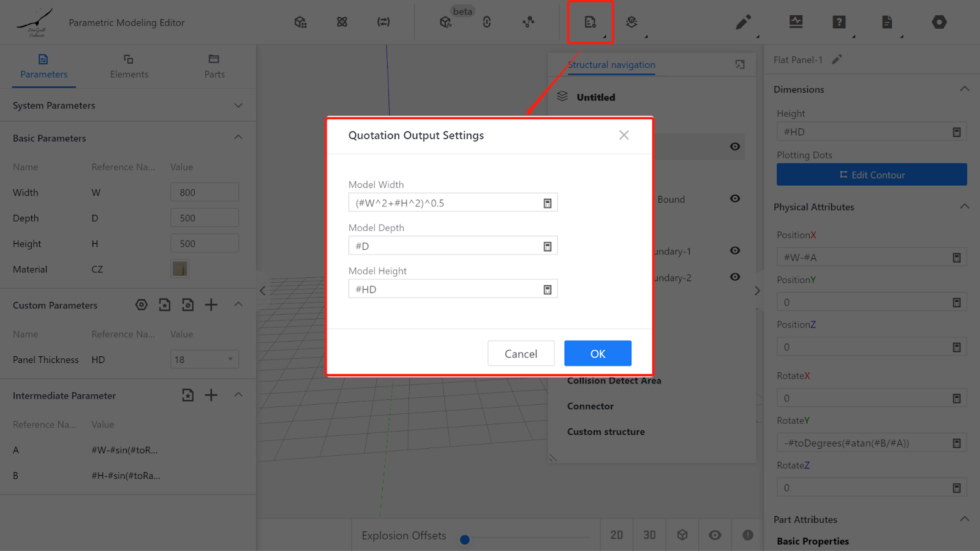Collapse the Dimensions section
Image resolution: width=980 pixels, height=551 pixels.
click(965, 89)
